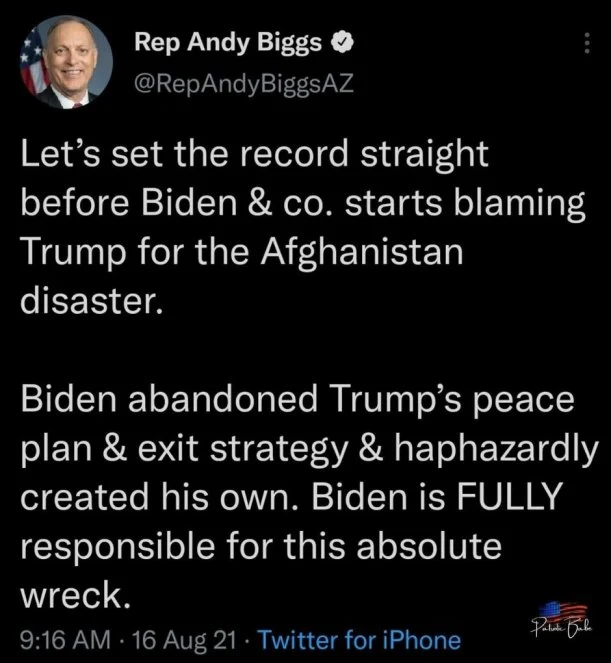This screenshot has height=663, width=611.
Task: Click the 9:16 AM timestamp
Action: click(66, 639)
